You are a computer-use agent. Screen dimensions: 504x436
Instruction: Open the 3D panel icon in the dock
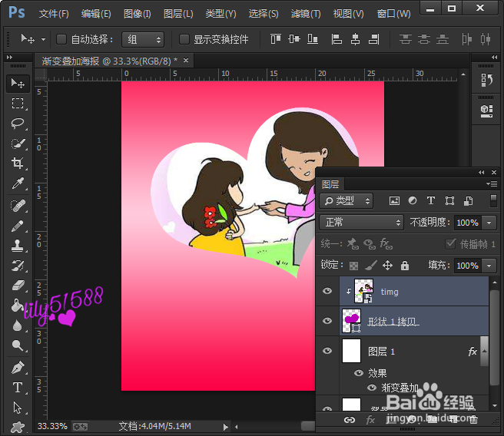point(486,111)
